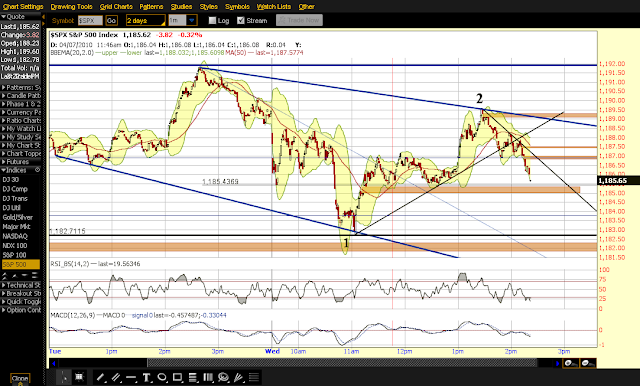Click the double up-arrow icon below S&P 500
The height and width of the screenshot is (386, 640).
click(5, 276)
